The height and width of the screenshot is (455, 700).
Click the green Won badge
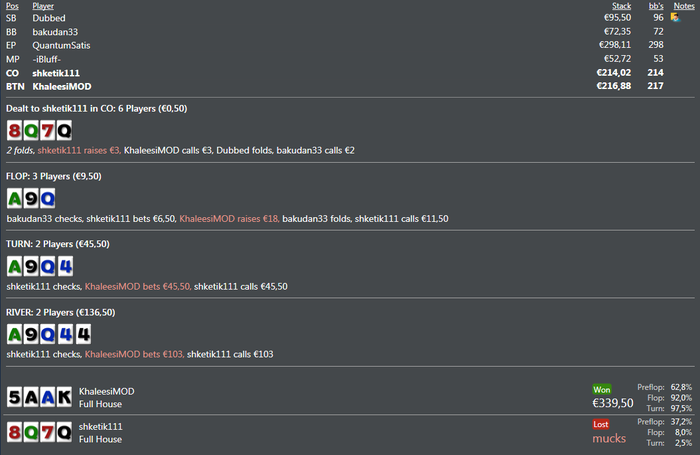(x=602, y=388)
